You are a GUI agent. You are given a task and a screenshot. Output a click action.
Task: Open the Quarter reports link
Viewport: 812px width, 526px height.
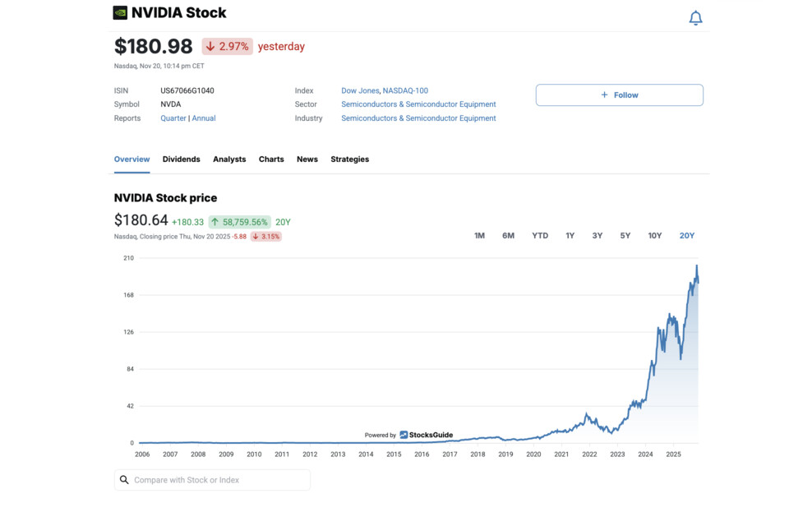point(173,118)
